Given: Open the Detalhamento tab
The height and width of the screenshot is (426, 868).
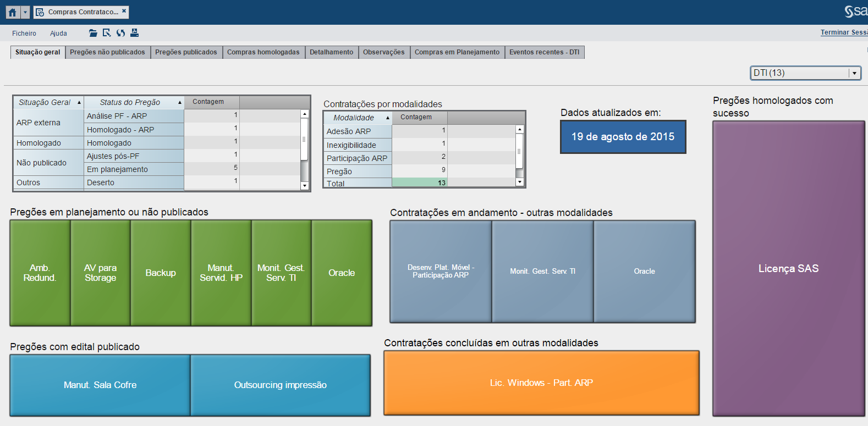Looking at the screenshot, I should tap(332, 52).
